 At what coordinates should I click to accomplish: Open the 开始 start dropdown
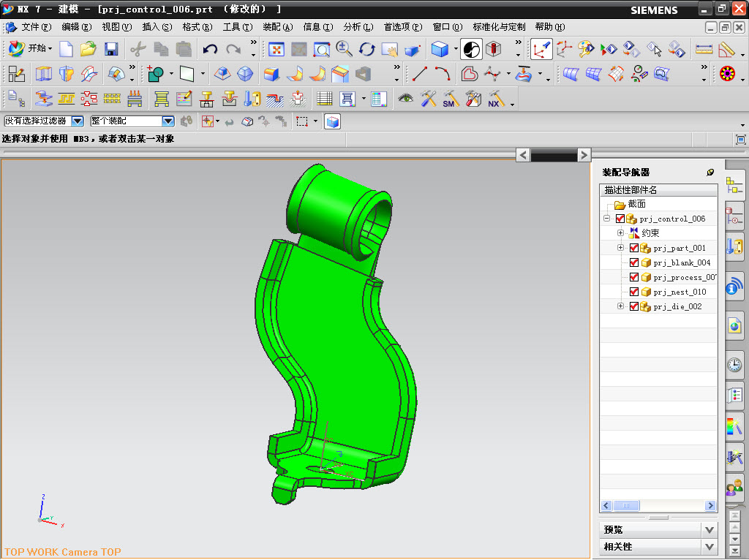point(29,49)
